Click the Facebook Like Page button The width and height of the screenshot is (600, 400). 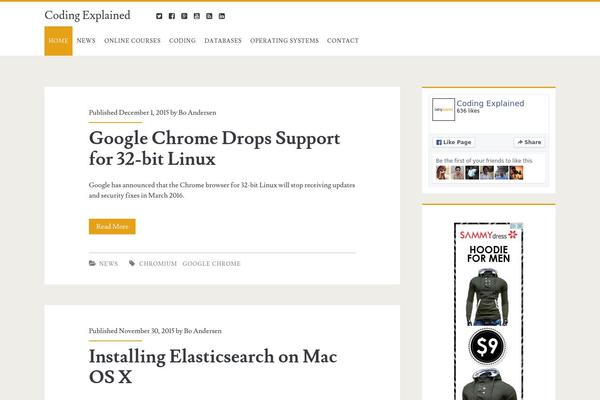point(454,142)
